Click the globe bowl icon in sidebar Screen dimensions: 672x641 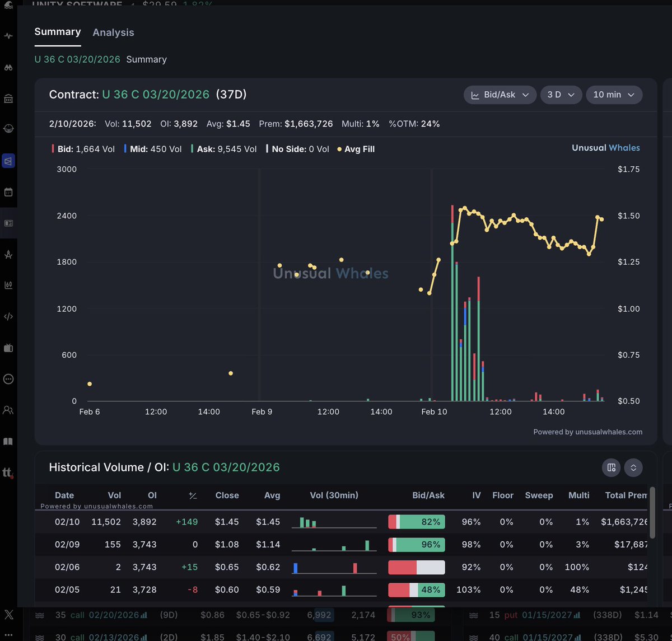coord(8,128)
